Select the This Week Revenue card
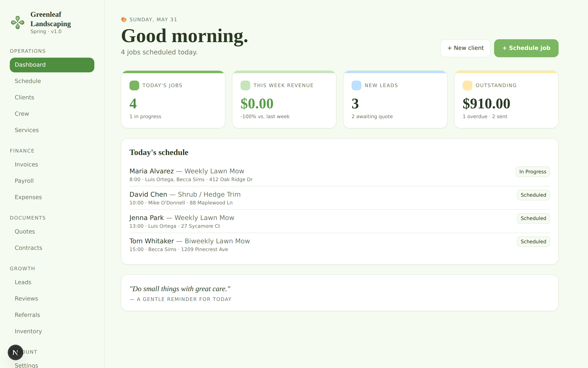The width and height of the screenshot is (588, 368). point(284,99)
